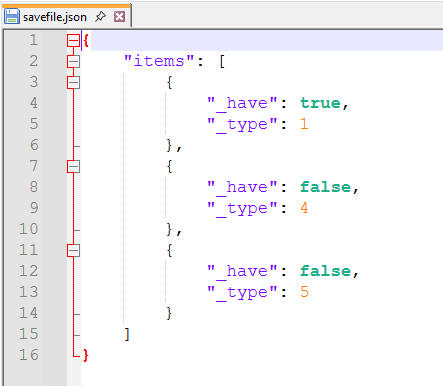Click line number 15 in the gutter
The image size is (443, 386).
coord(29,334)
